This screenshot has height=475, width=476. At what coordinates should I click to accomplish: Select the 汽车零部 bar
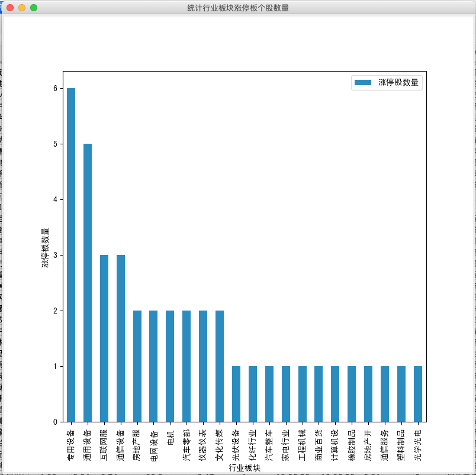tap(186, 366)
